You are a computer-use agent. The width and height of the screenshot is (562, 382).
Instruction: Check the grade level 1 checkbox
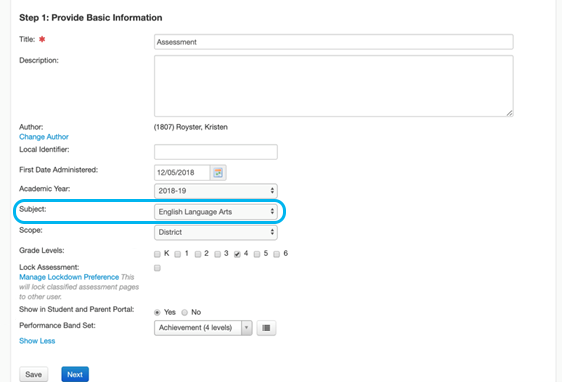(x=177, y=254)
